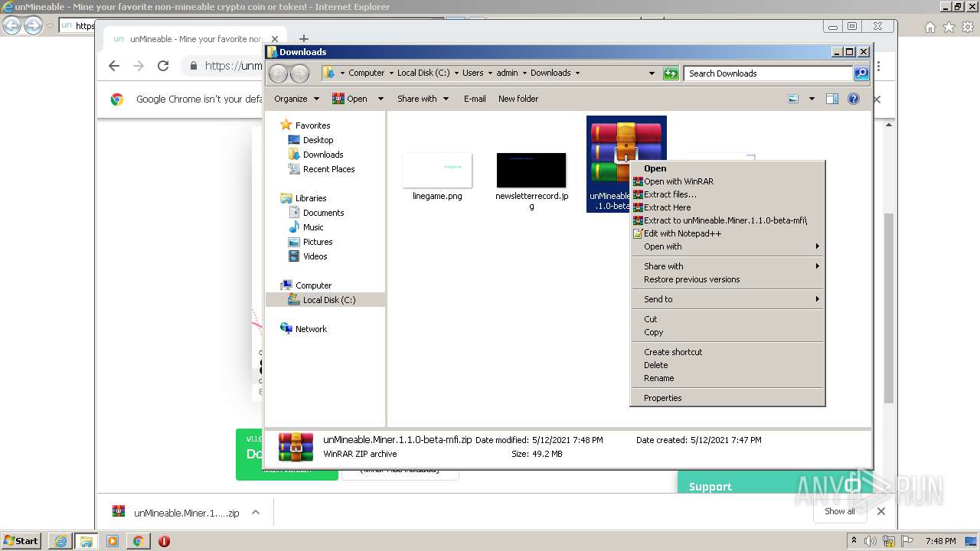Select Videos library
Screen dimensions: 980x551
(x=315, y=256)
